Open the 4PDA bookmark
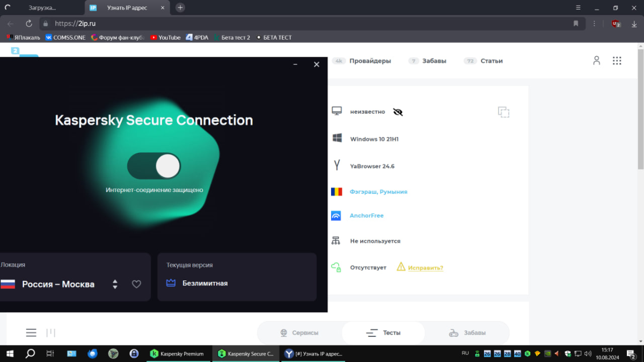This screenshot has width=644, height=362. pos(197,38)
